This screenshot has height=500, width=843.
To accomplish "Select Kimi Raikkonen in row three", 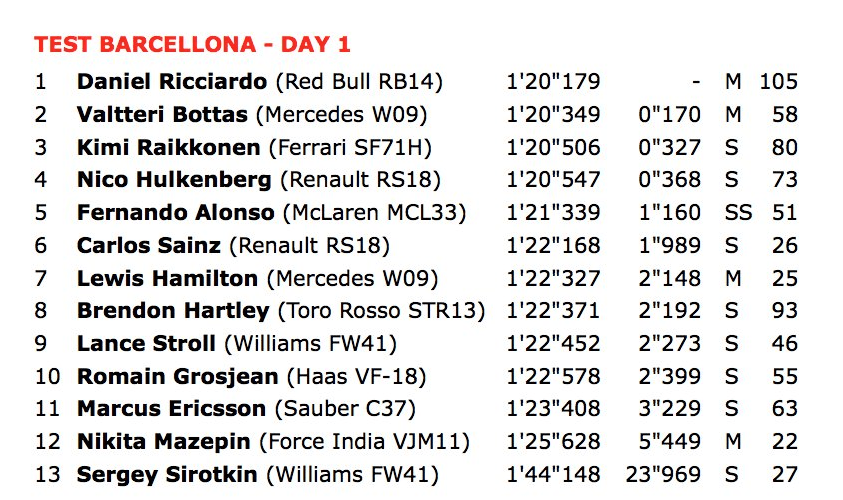I will coord(169,147).
